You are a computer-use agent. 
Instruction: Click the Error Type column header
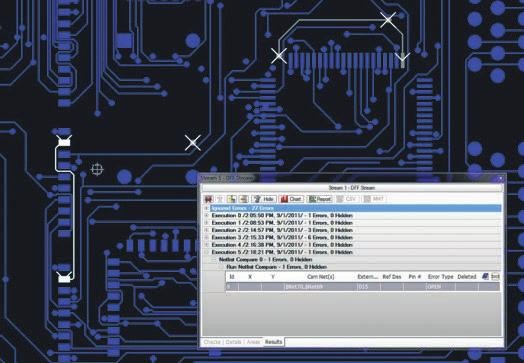440,277
